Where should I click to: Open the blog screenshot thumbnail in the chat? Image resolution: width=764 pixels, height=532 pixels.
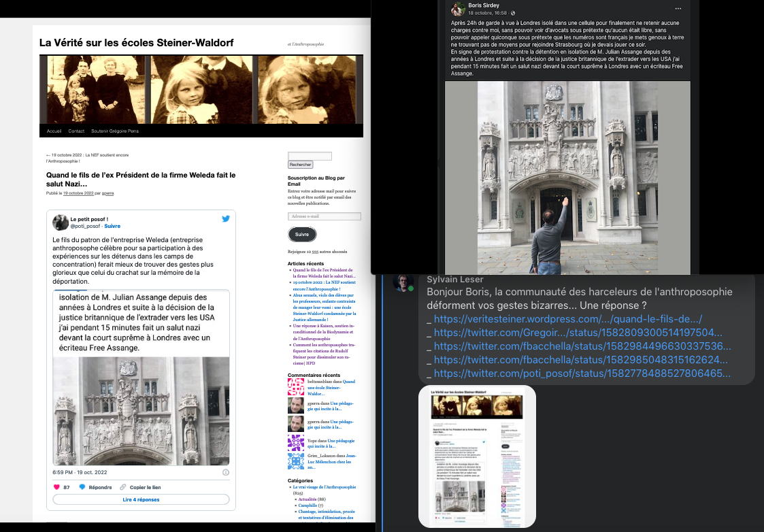477,456
